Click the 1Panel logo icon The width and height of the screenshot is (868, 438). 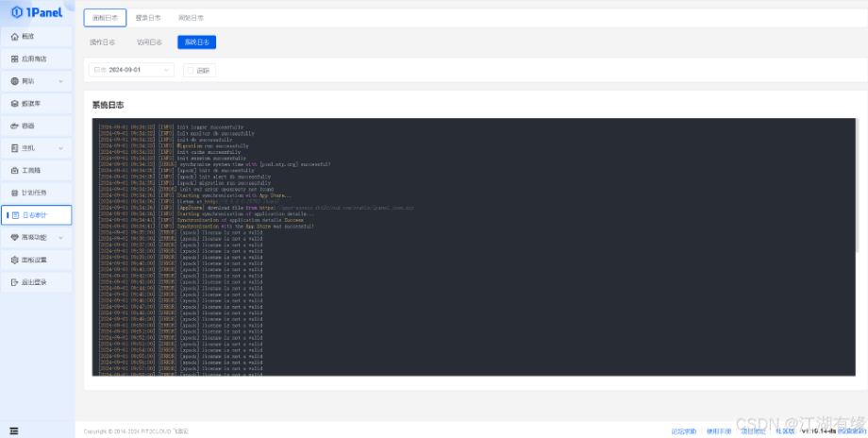[x=17, y=11]
